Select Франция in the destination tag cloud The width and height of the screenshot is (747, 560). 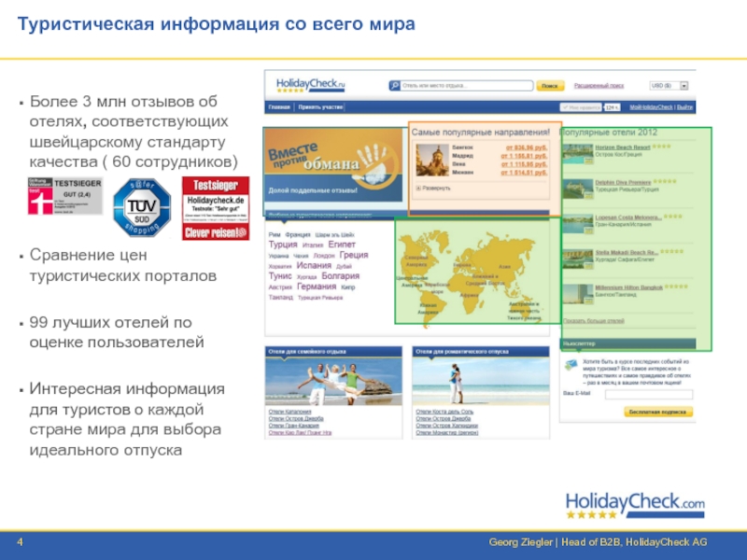[298, 235]
